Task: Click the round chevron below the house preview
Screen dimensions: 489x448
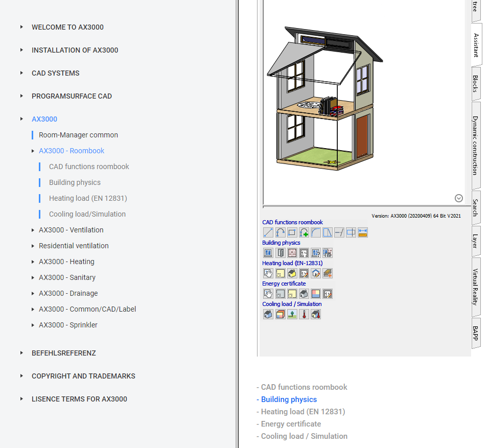Action: [x=458, y=198]
